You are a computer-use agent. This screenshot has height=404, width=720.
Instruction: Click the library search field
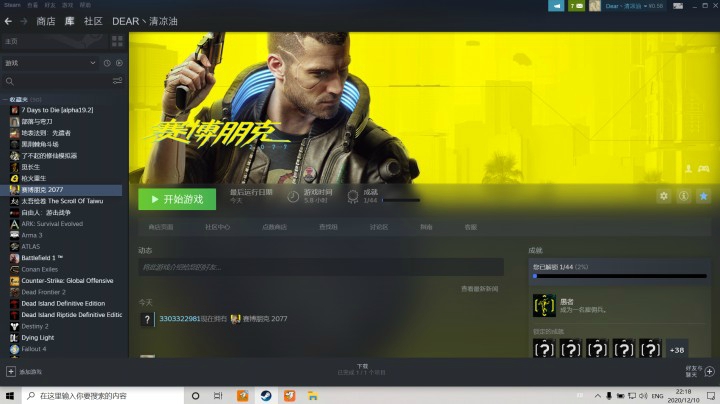pyautogui.click(x=57, y=81)
